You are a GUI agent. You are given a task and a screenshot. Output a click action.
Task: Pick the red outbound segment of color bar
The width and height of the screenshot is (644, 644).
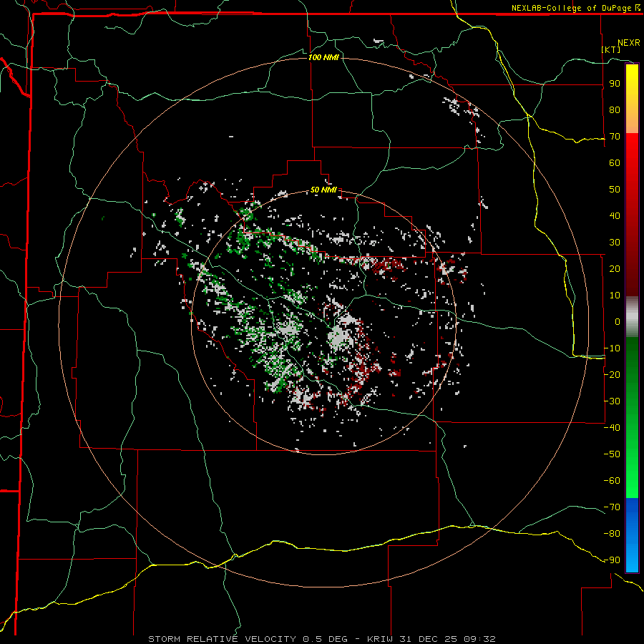632,215
